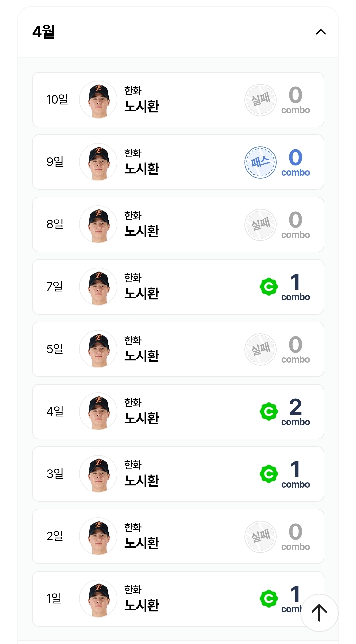Click the 실패 stamp on 5일 row
The image size is (356, 644).
tap(260, 349)
